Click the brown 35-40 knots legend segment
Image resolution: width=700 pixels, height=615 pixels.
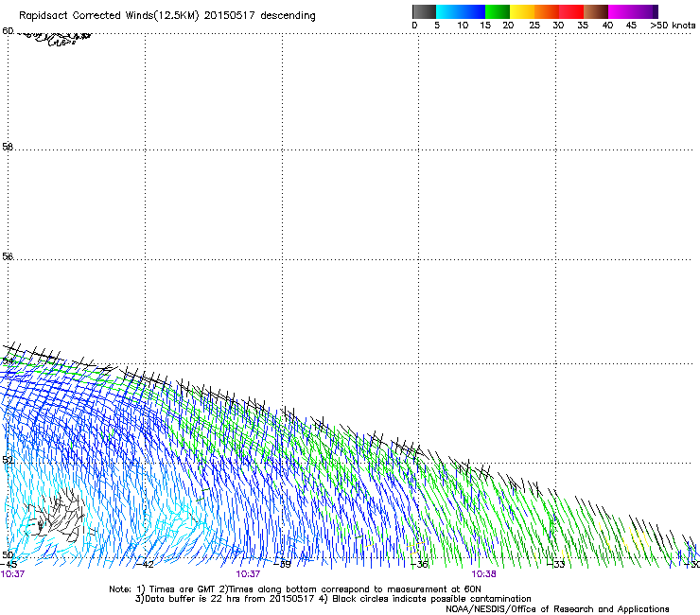click(596, 11)
